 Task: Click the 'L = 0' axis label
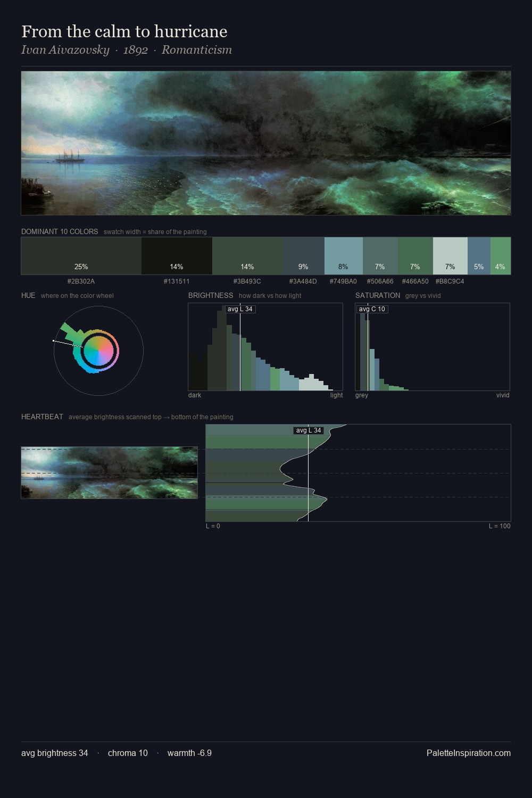click(213, 526)
